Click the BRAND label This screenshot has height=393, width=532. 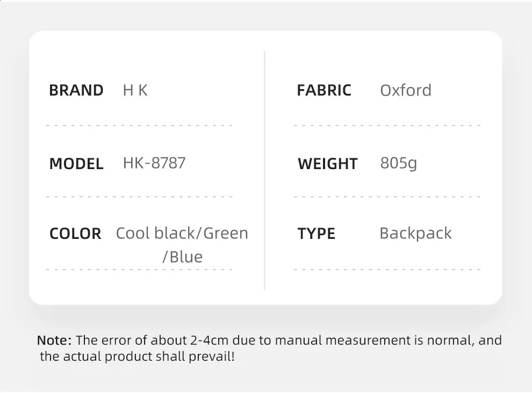[x=76, y=90]
